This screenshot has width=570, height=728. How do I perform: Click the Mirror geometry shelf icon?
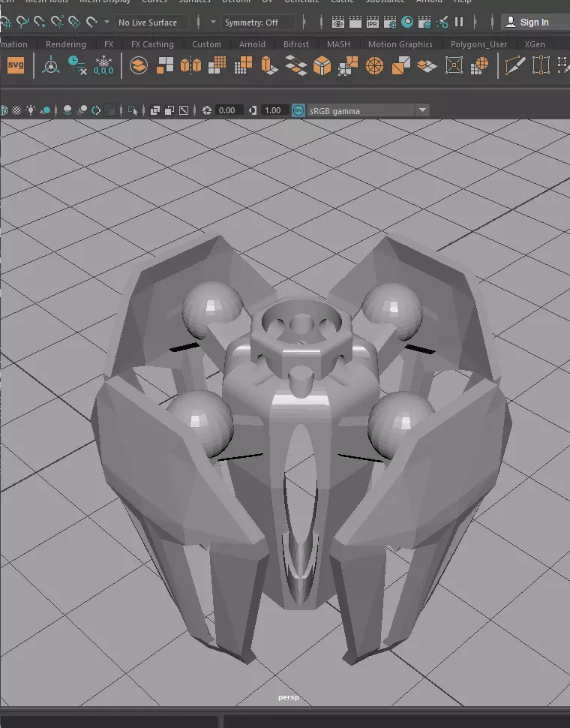tap(190, 65)
